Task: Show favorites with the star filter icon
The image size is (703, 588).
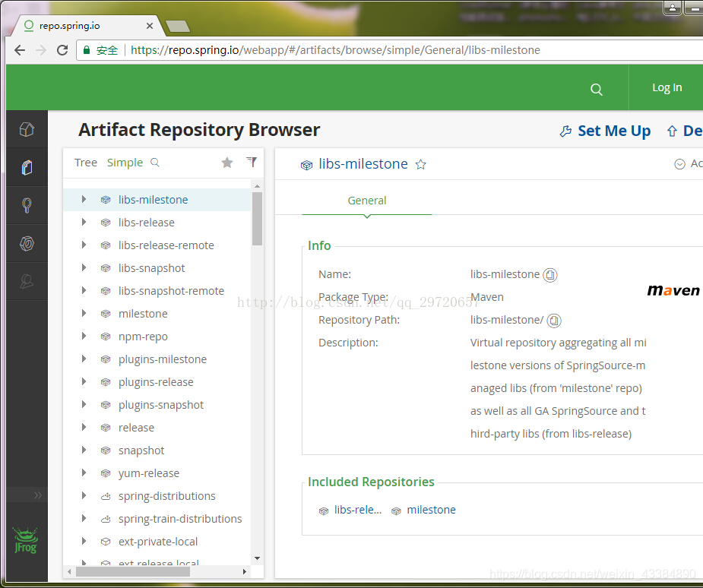Action: pyautogui.click(x=227, y=163)
